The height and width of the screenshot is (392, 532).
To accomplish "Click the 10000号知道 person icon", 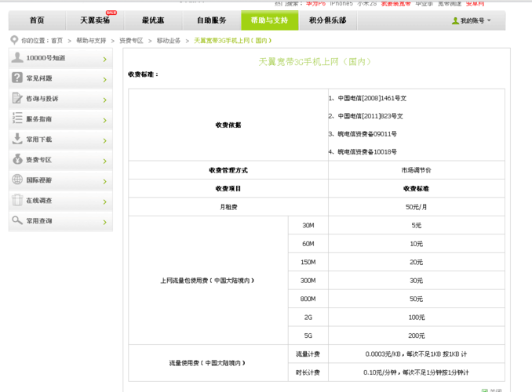I will point(17,57).
